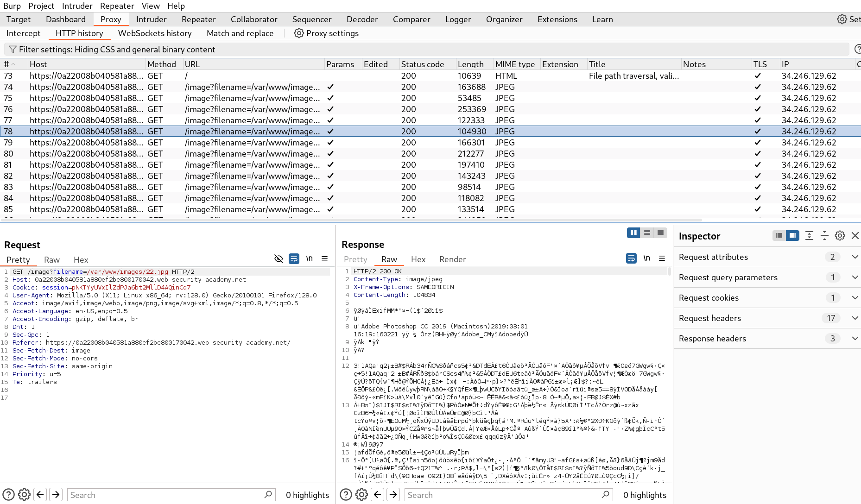Viewport: 861px width, 504px height.
Task: Switch Response view to Pretty
Action: point(355,259)
